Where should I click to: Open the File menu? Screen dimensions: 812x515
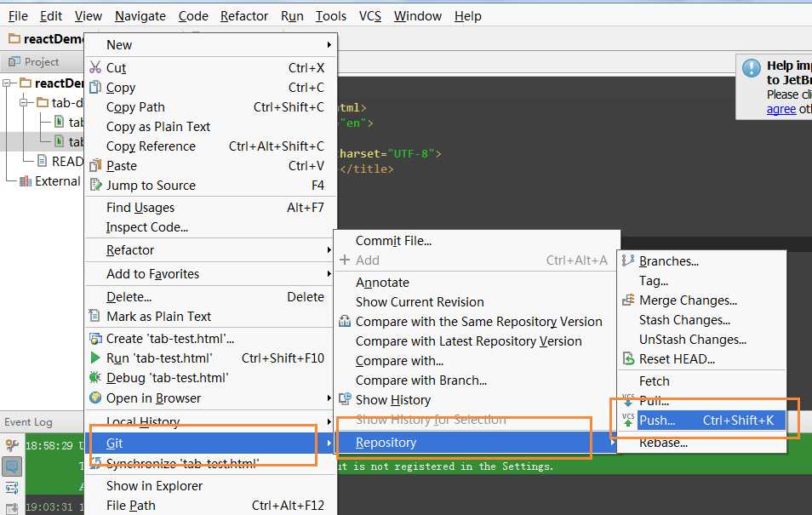pos(18,16)
